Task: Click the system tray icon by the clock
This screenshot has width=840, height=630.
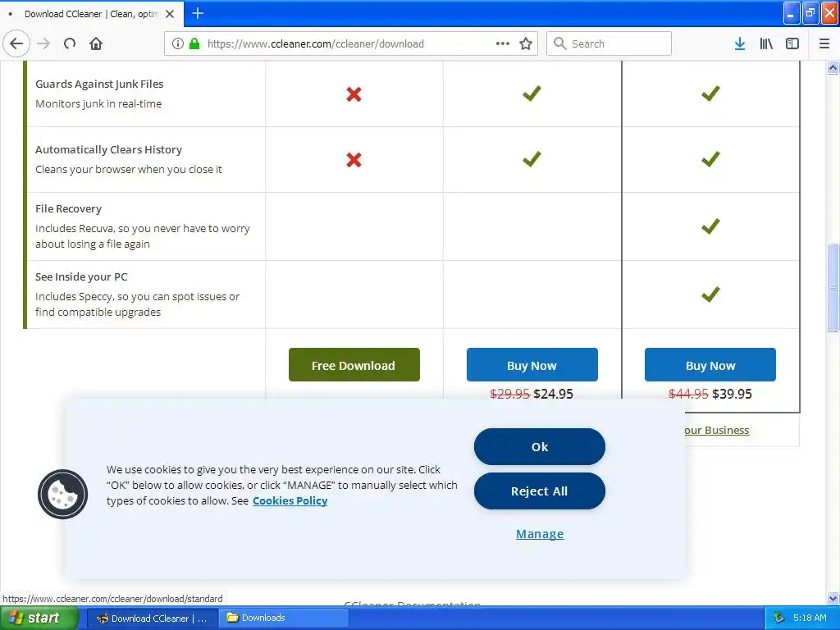Action: pos(778,619)
